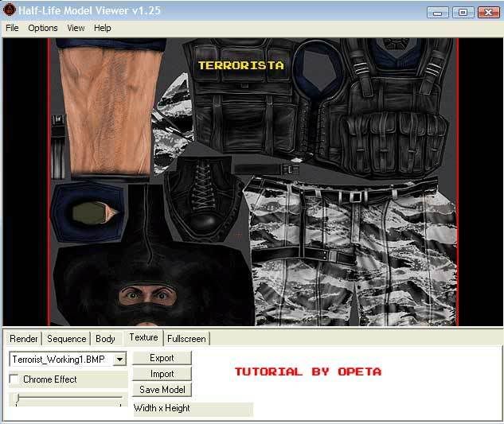The height and width of the screenshot is (424, 504).
Task: Open the View menu
Action: (76, 28)
